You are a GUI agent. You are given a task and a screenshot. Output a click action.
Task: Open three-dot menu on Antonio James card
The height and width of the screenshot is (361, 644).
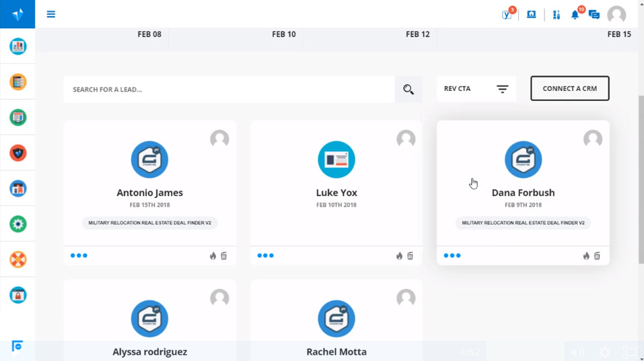tap(79, 255)
